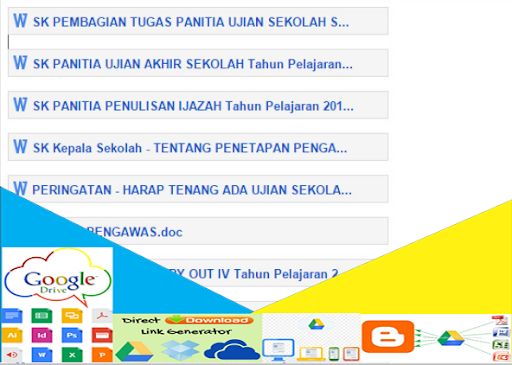This screenshot has height=365, width=512.
Task: Click the yellow laptop device icon
Action: tap(311, 354)
